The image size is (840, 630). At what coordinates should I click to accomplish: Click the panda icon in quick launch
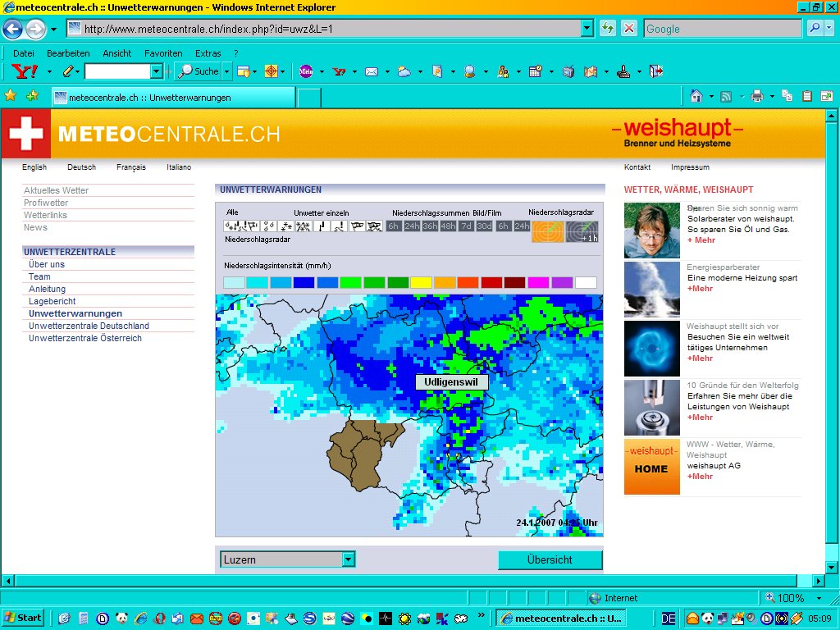pos(121,619)
